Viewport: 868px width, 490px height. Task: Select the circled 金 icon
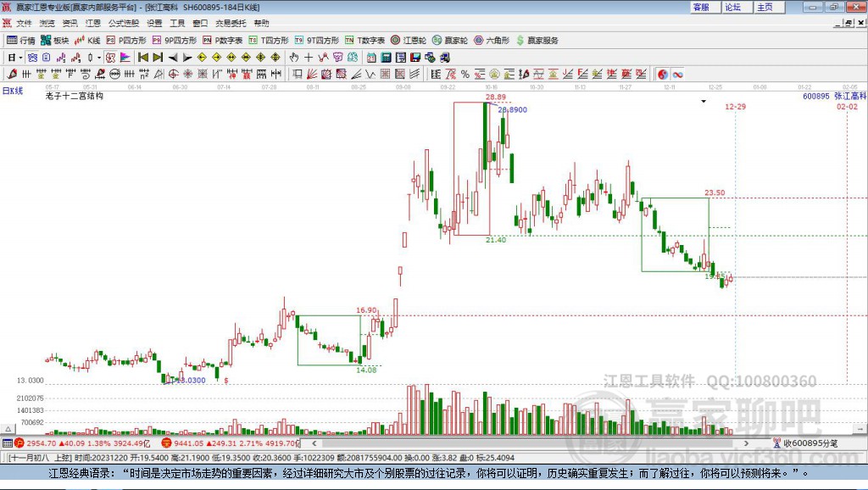pyautogui.click(x=494, y=75)
